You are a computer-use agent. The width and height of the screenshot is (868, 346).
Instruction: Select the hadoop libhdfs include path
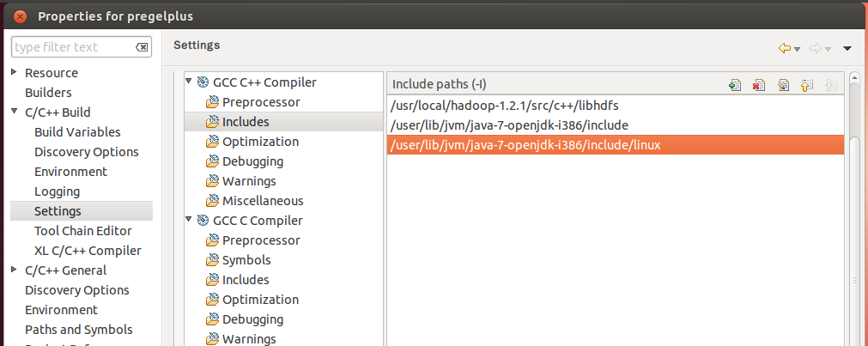pos(615,106)
